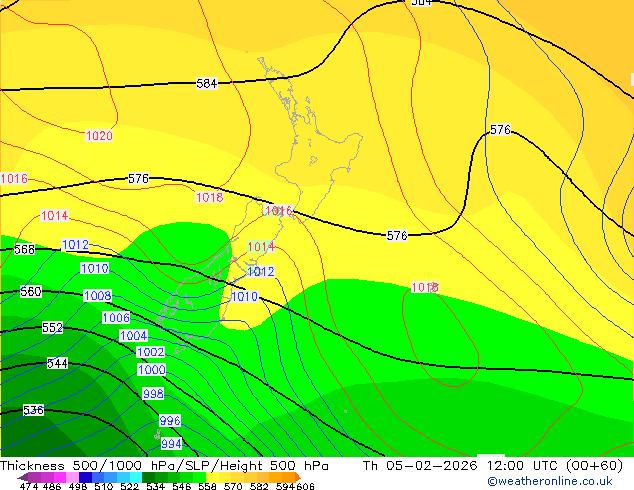Click the cyan swatch in the color scale
634x490 pixels.
point(136,477)
